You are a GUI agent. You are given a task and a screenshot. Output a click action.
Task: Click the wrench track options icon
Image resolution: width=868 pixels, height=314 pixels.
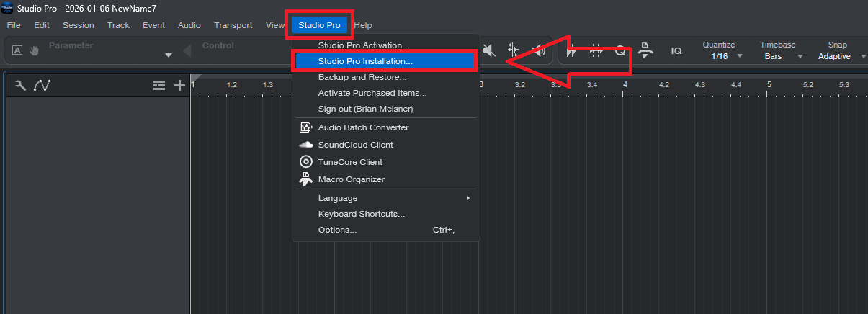point(20,86)
